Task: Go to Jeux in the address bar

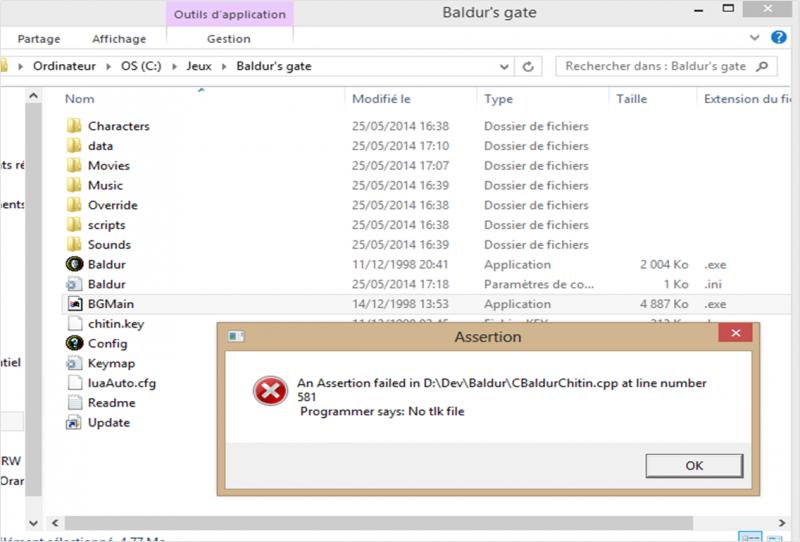Action: coord(198,66)
